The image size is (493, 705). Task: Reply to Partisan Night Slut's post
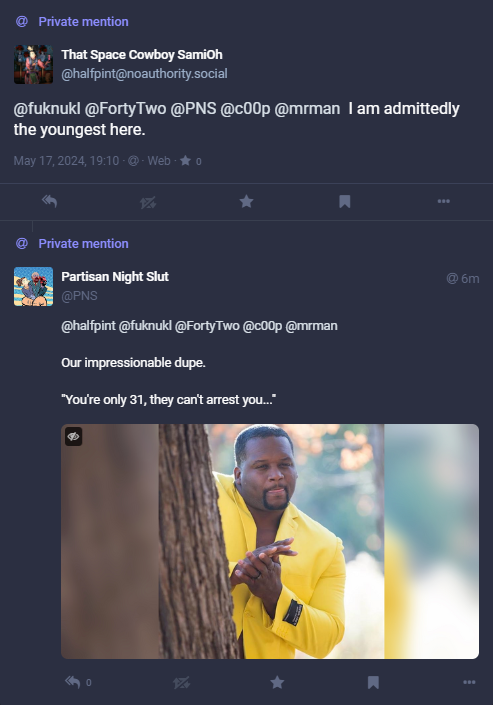tap(73, 682)
